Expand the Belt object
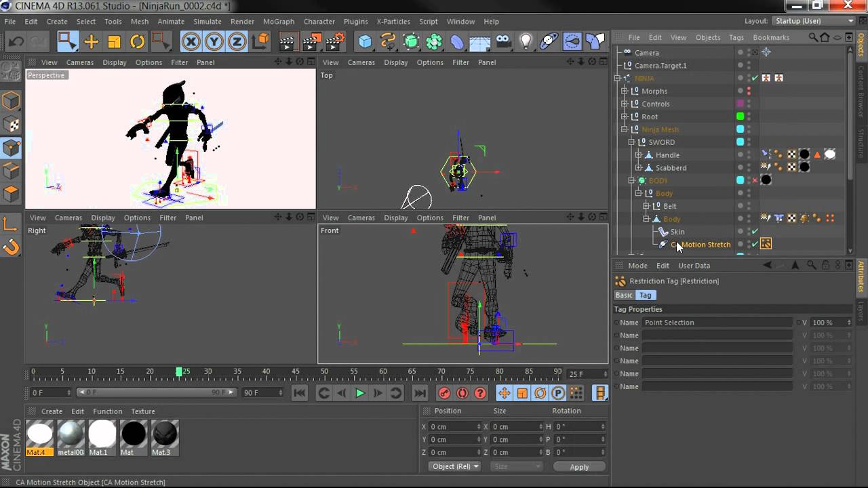868x488 pixels. pyautogui.click(x=646, y=206)
